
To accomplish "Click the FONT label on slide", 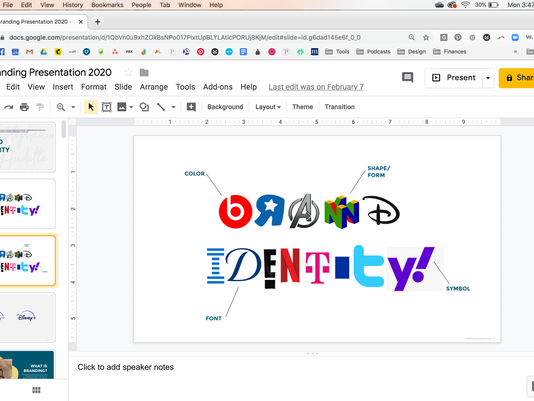I will pos(214,318).
